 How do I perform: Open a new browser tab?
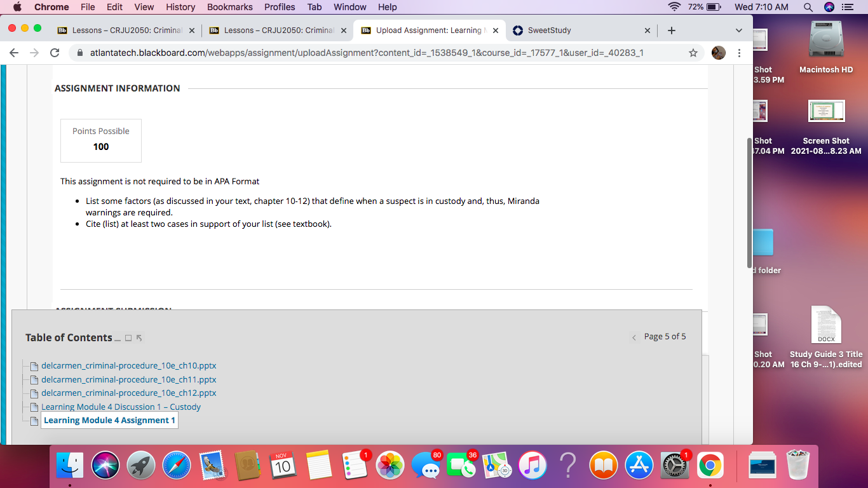pyautogui.click(x=672, y=30)
